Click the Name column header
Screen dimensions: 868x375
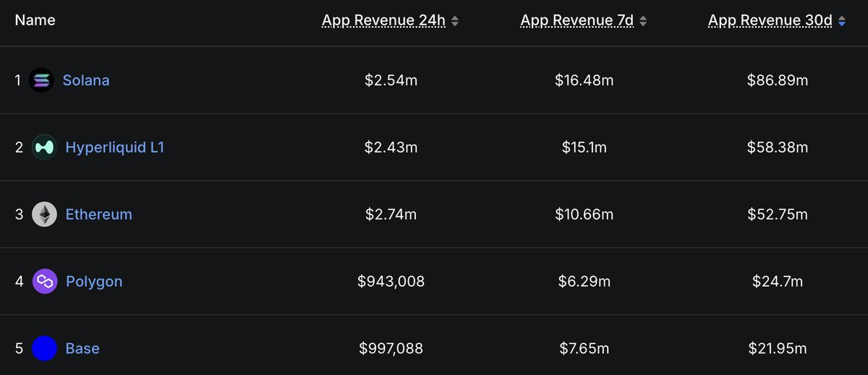pyautogui.click(x=35, y=20)
